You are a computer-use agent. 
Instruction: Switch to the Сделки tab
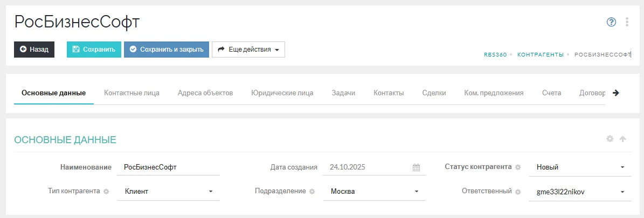434,93
